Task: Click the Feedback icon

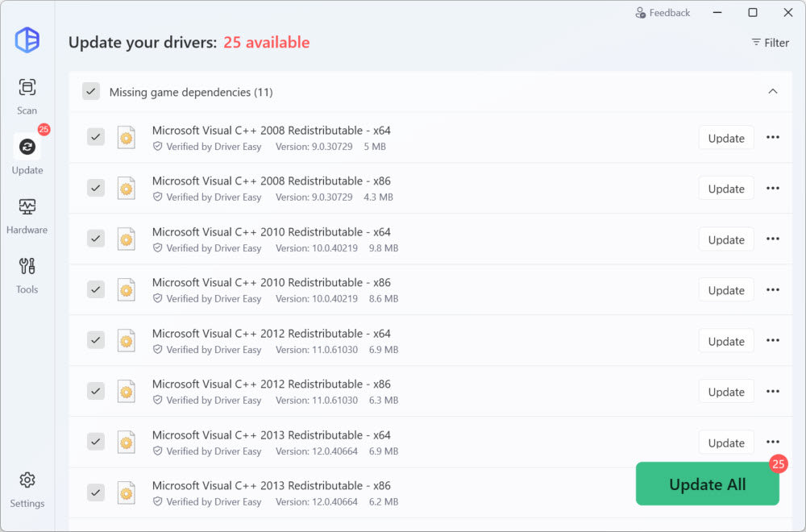Action: click(x=641, y=13)
